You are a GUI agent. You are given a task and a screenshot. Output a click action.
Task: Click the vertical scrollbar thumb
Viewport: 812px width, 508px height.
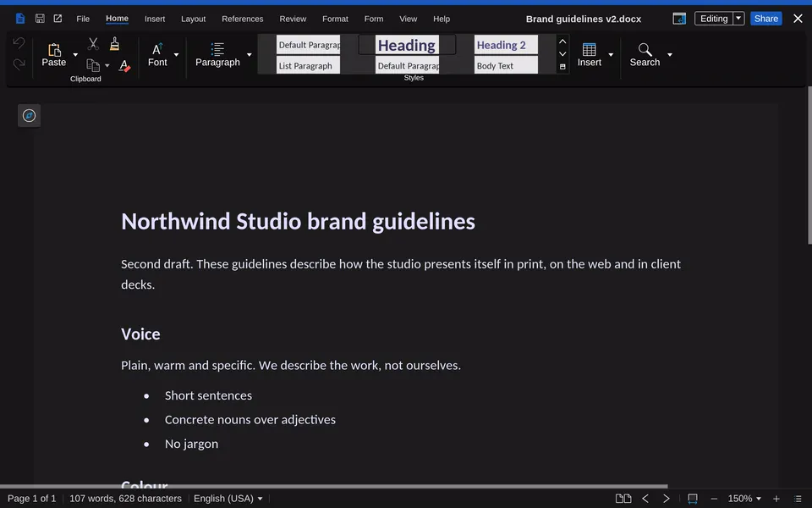tap(809, 165)
